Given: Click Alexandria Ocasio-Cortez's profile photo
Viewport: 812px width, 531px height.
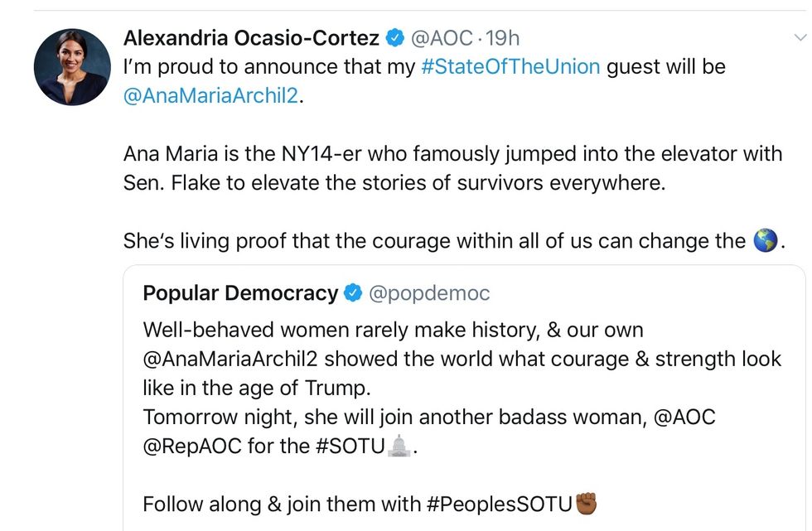Looking at the screenshot, I should pyautogui.click(x=72, y=66).
